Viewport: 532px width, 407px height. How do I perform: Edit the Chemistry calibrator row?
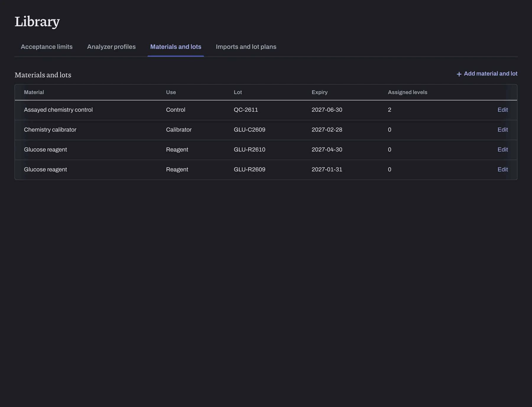pyautogui.click(x=503, y=130)
